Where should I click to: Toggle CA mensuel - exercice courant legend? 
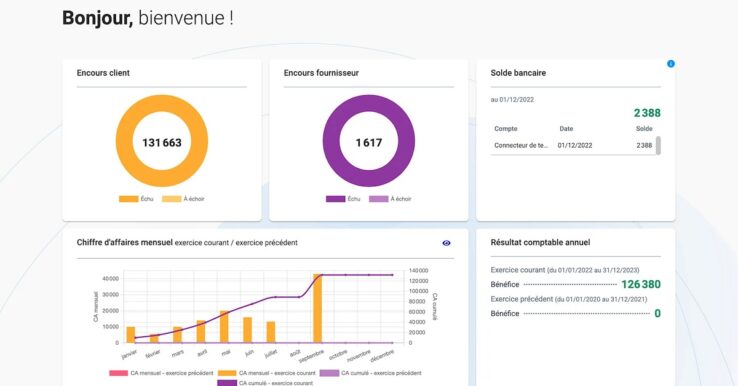pyautogui.click(x=266, y=373)
